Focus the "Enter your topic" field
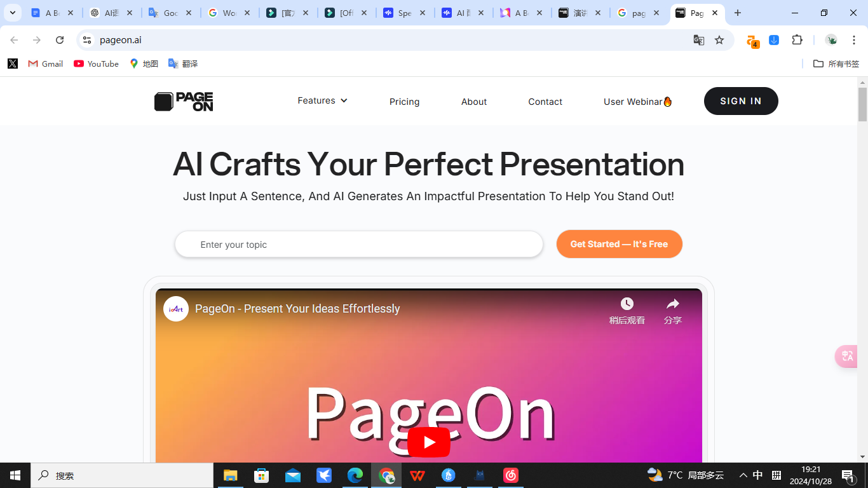Viewport: 868px width, 488px height. point(359,245)
